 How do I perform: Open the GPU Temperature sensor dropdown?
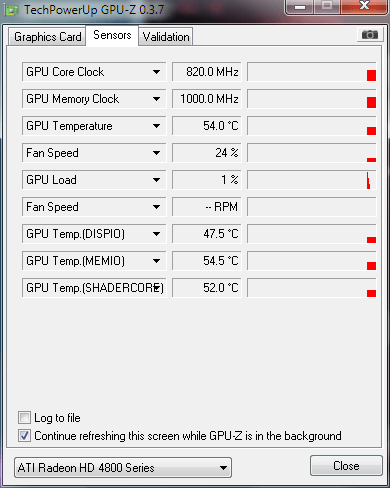156,126
